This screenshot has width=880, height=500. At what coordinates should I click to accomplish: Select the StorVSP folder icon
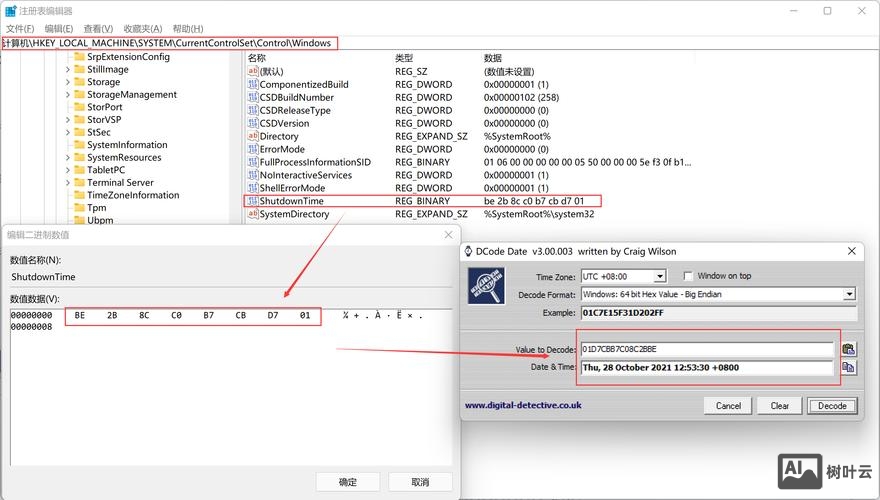pos(79,120)
